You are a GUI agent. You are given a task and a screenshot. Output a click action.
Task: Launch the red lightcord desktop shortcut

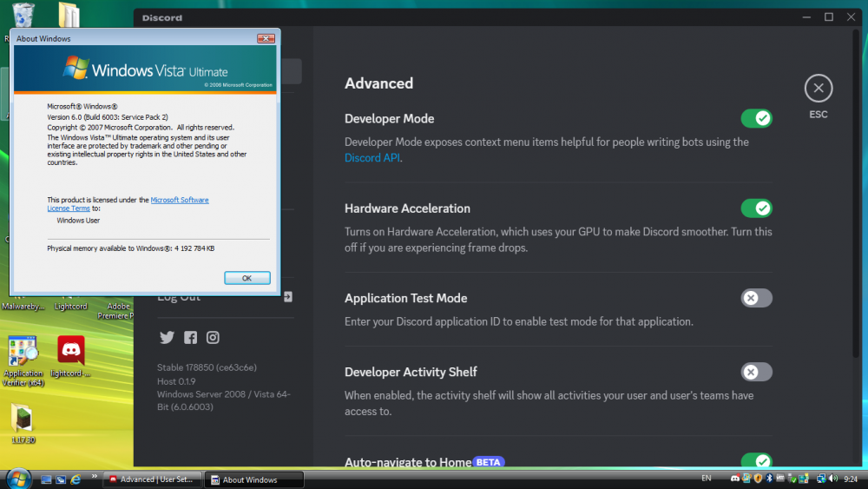(70, 351)
